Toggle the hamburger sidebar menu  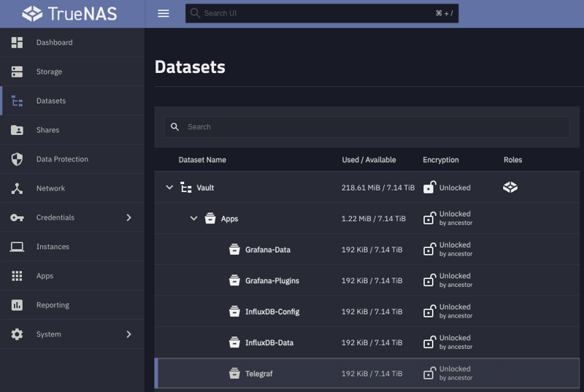163,13
